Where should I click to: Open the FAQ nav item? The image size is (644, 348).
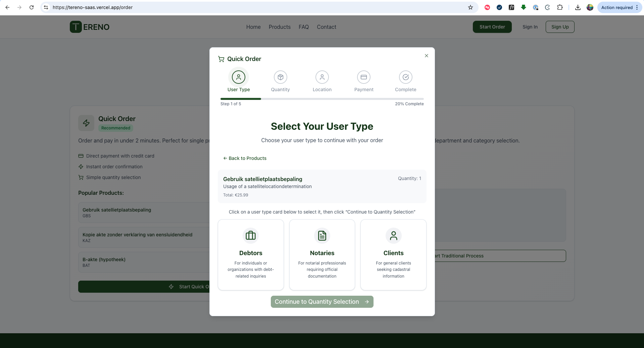click(304, 27)
